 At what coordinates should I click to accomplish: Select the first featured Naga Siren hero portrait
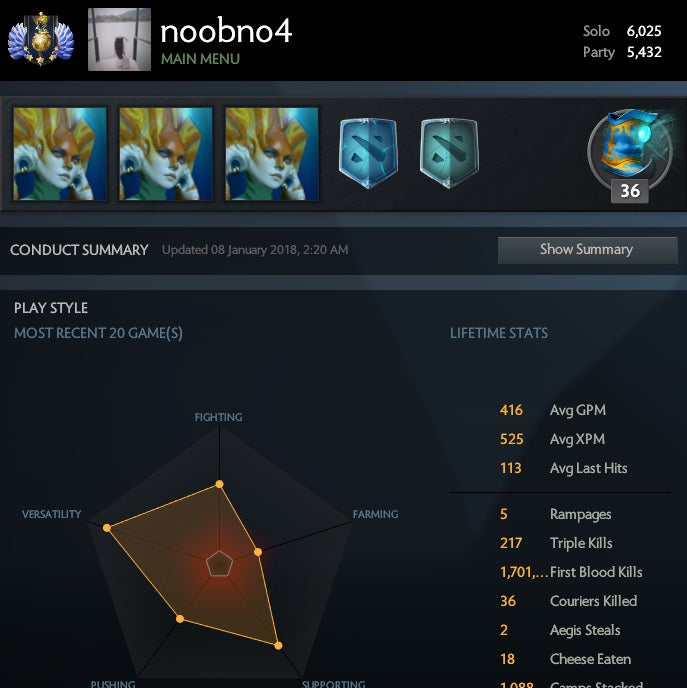click(x=60, y=154)
